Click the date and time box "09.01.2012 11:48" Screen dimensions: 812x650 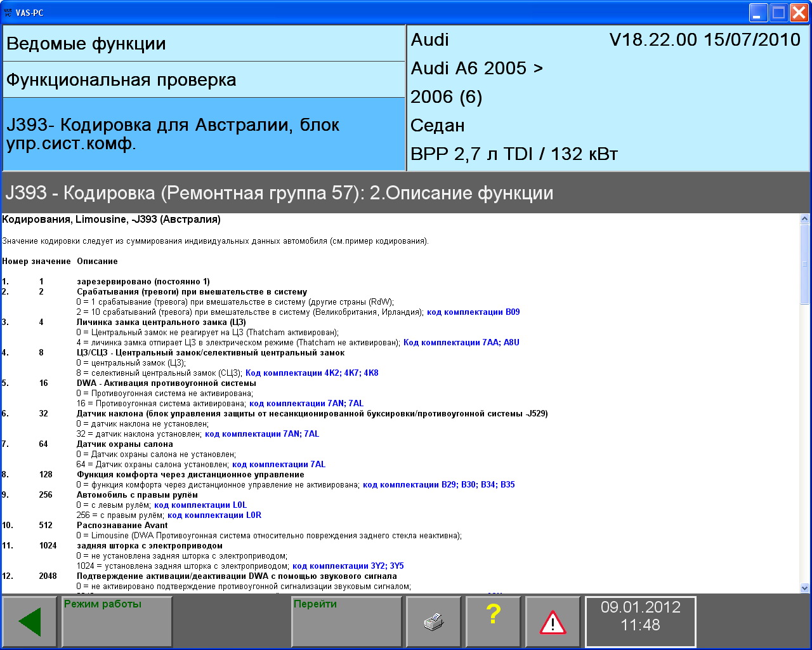point(640,622)
